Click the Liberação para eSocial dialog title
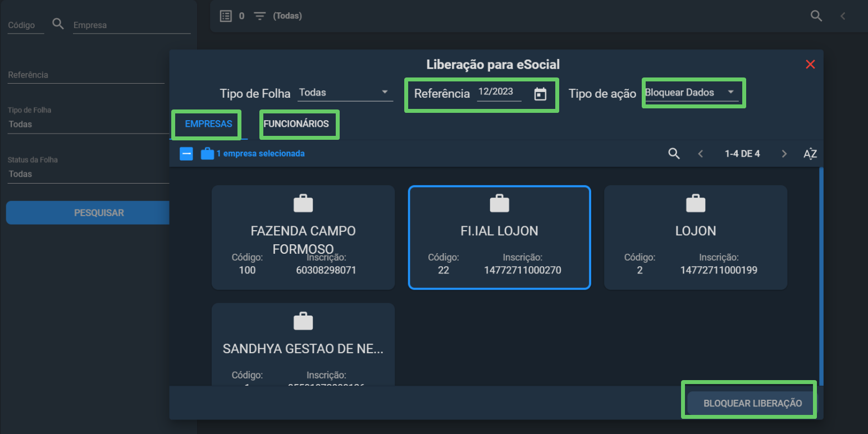868x434 pixels. (x=493, y=65)
